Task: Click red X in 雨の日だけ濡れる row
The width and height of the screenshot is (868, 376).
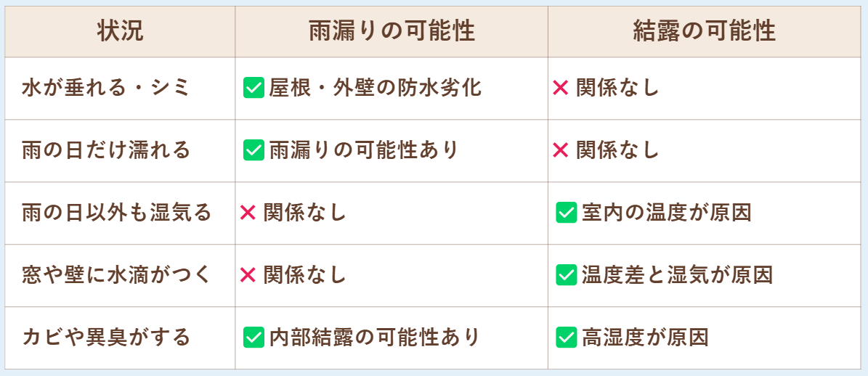Action: click(x=561, y=151)
